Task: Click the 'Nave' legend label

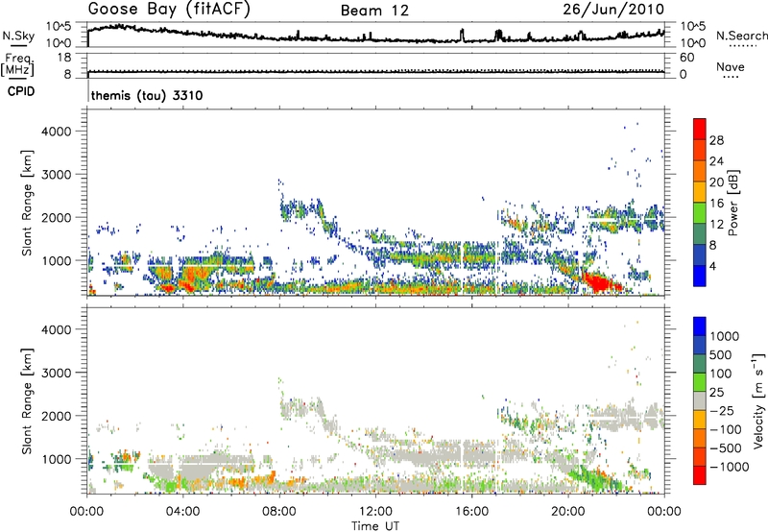Action: click(x=731, y=67)
